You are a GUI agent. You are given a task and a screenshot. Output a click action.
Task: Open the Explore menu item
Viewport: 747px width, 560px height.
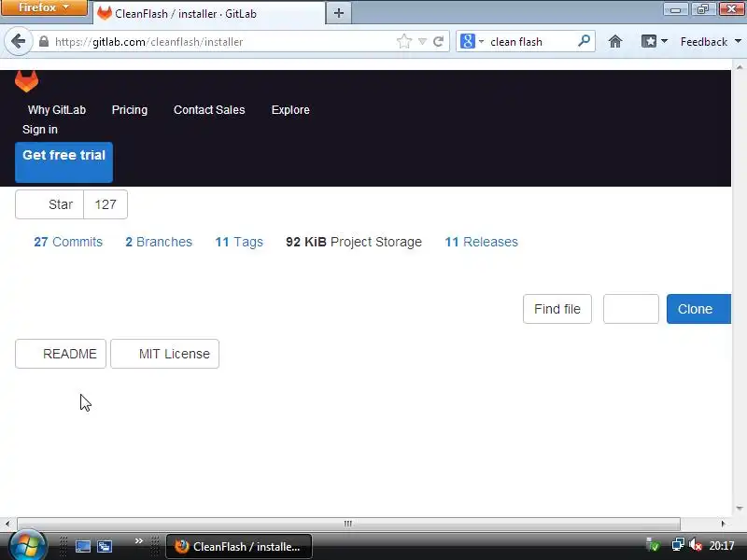(x=290, y=110)
